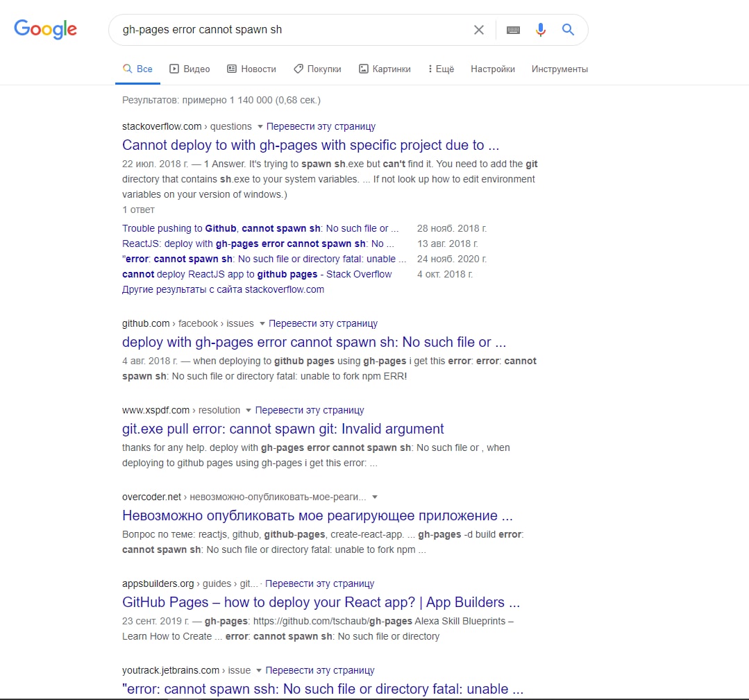Open Настройки search settings
Viewport: 749px width, 700px height.
tap(492, 69)
